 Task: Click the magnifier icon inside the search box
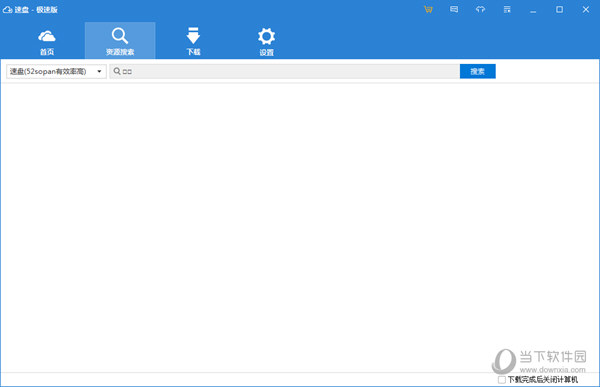pyautogui.click(x=117, y=71)
